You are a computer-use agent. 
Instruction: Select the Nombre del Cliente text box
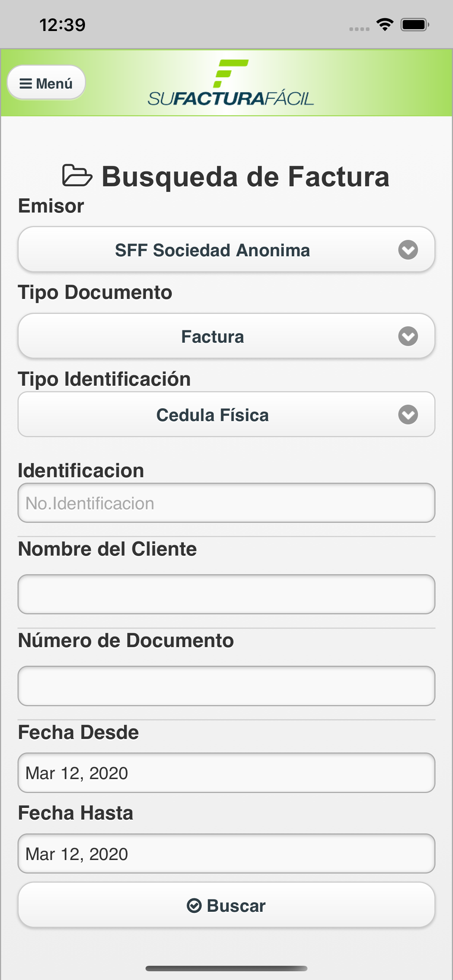point(226,594)
